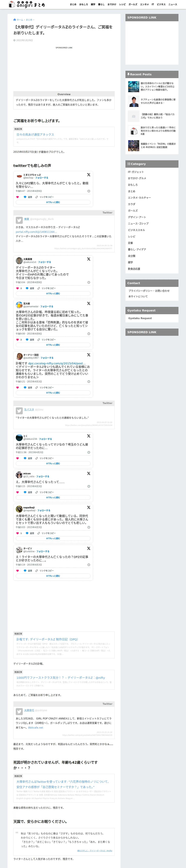Open the 日々の凧あげ通信アネックス related article link
This screenshot has height=868, width=186.
35,134
